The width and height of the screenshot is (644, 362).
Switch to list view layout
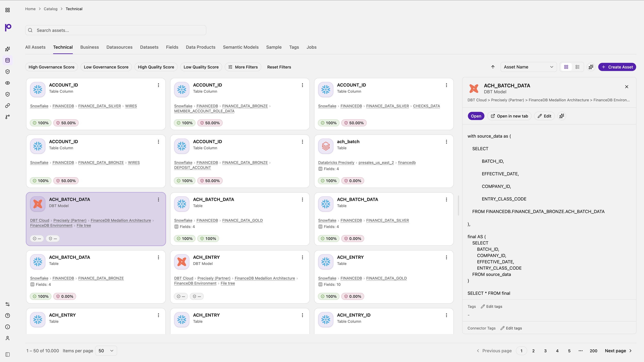click(578, 67)
